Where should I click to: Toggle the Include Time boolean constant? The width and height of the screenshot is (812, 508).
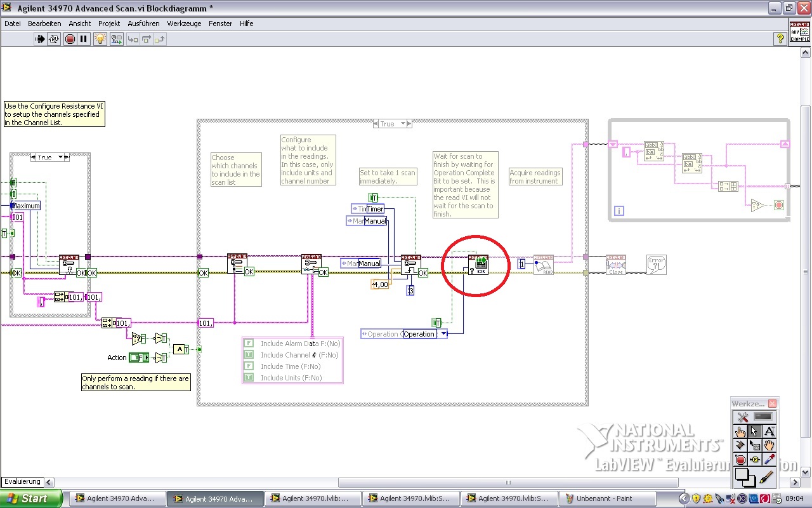[x=249, y=366]
